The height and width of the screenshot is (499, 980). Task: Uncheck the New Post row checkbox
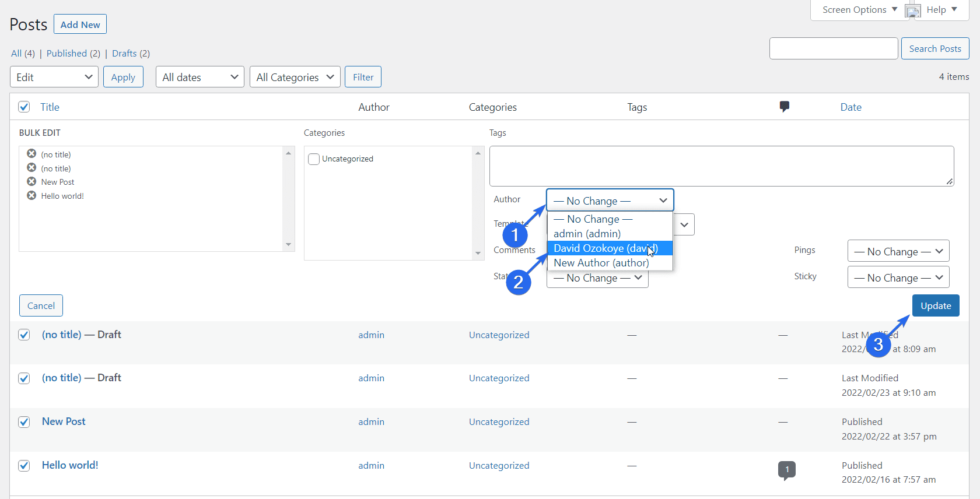[x=24, y=422]
